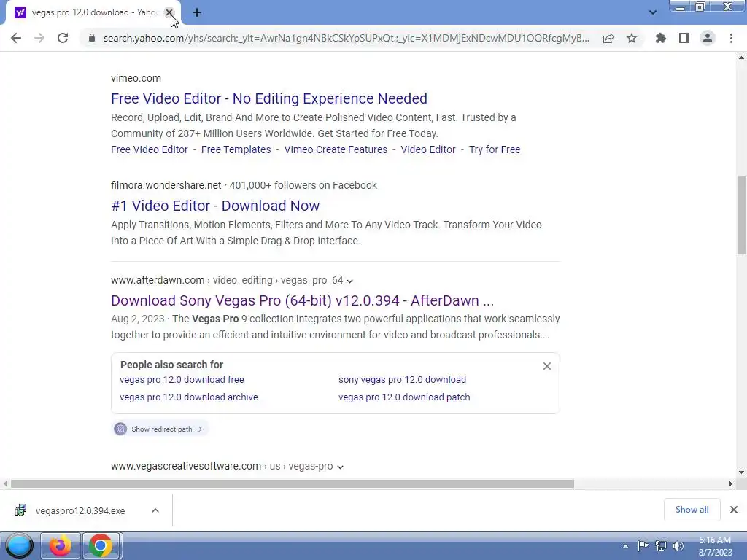Screen dimensions: 747x560
Task: Open the Chrome profile avatar menu
Action: pyautogui.click(x=708, y=38)
